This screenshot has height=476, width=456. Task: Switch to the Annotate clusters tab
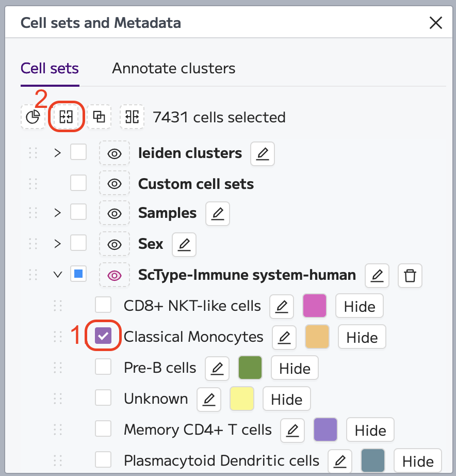173,68
